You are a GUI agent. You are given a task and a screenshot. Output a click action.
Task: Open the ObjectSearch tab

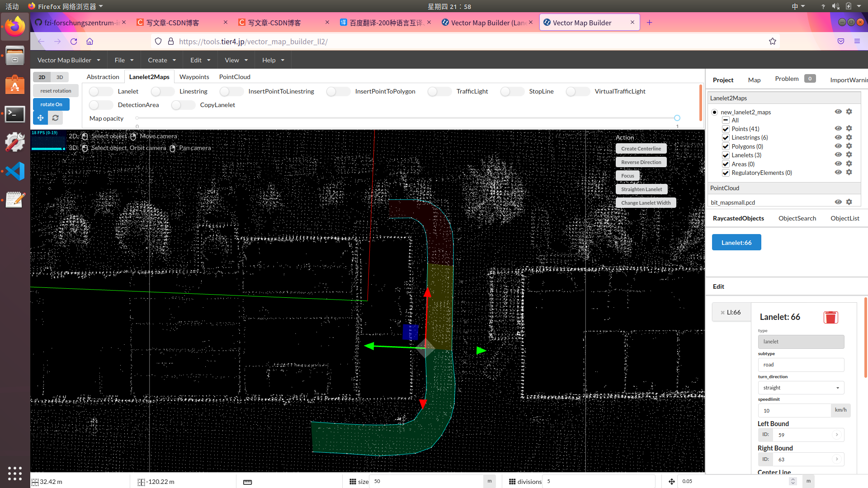pos(797,218)
